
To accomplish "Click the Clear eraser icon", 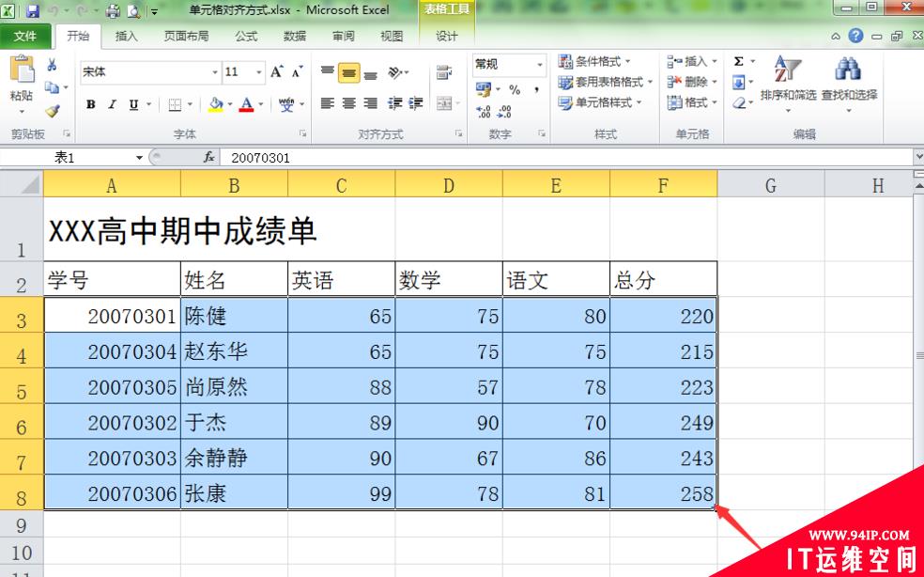I will point(739,102).
